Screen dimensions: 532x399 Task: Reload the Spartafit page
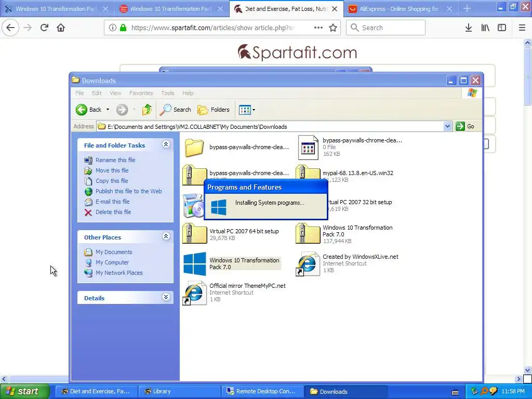(44, 28)
